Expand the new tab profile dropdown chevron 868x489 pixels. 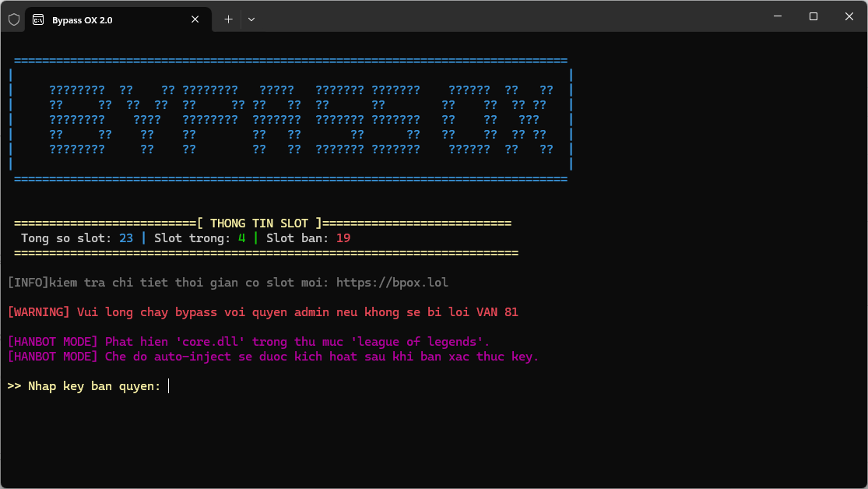(x=251, y=19)
